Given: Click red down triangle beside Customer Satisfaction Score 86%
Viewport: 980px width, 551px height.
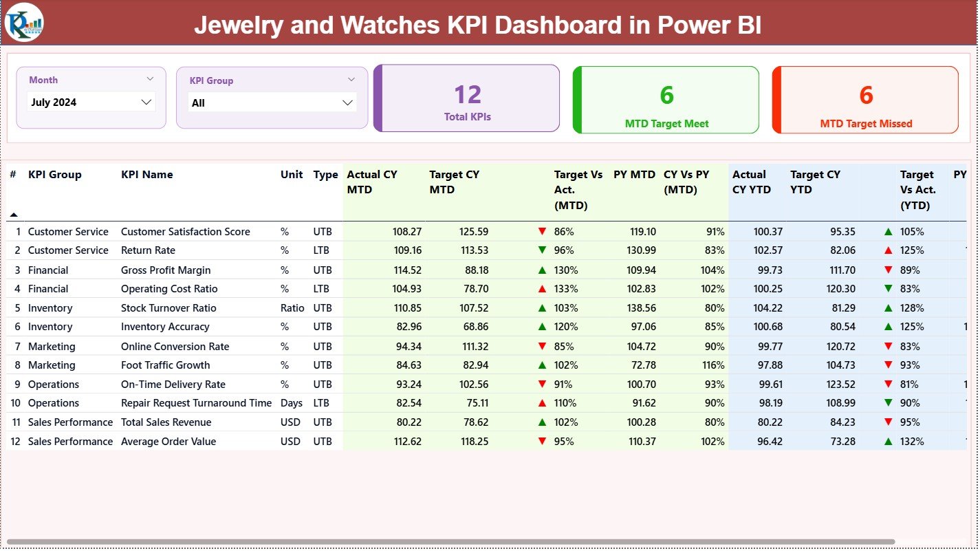Looking at the screenshot, I should [x=543, y=232].
